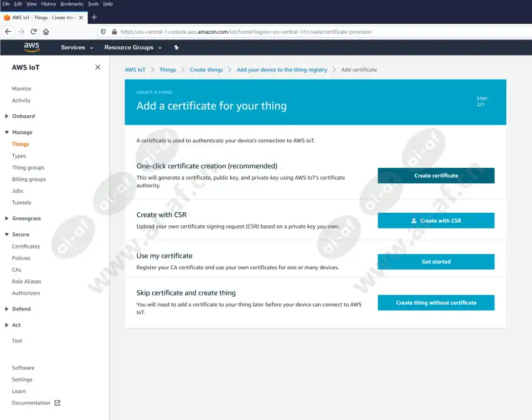The height and width of the screenshot is (420, 532).
Task: Select Things in the sidebar
Action: tap(21, 144)
